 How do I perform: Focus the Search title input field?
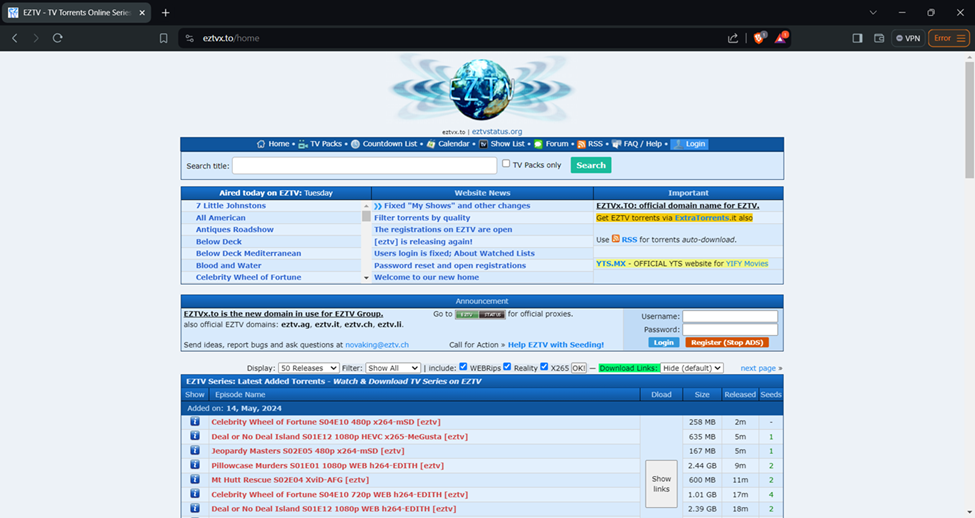click(364, 165)
